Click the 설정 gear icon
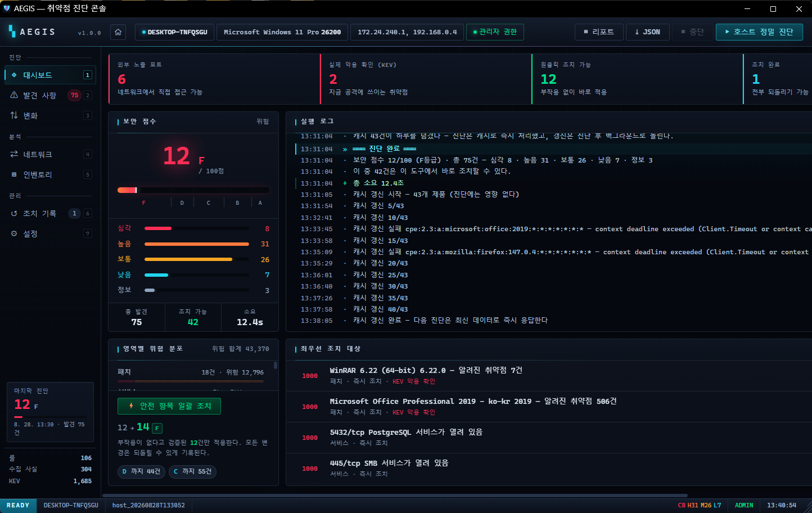This screenshot has width=812, height=513. (x=14, y=233)
